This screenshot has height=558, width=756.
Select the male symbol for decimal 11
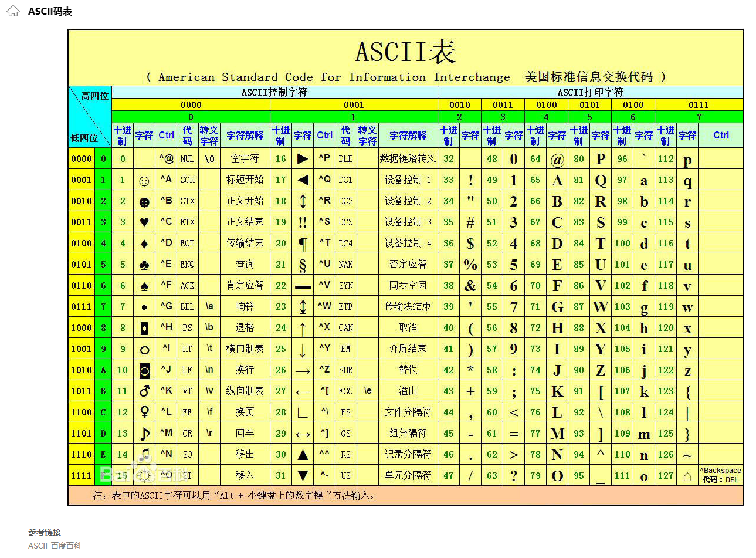144,391
